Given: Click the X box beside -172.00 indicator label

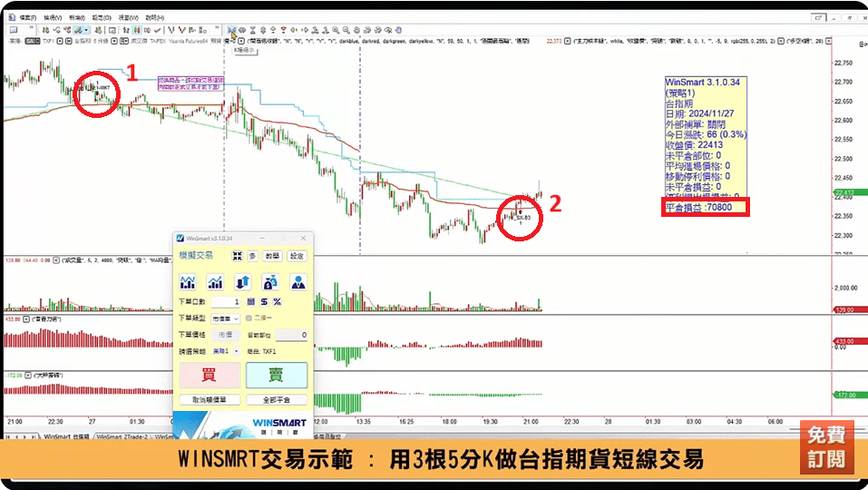Looking at the screenshot, I should coord(28,376).
